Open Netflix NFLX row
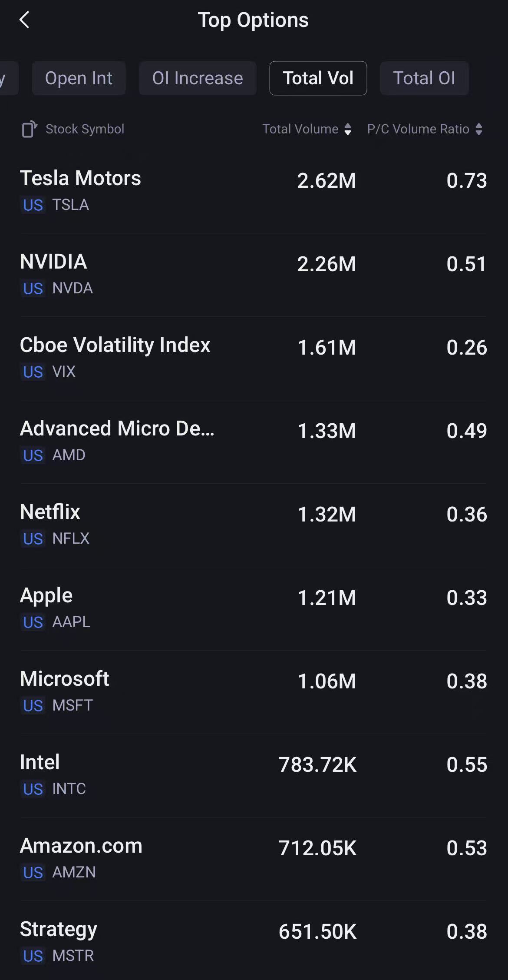508x980 pixels. (254, 524)
